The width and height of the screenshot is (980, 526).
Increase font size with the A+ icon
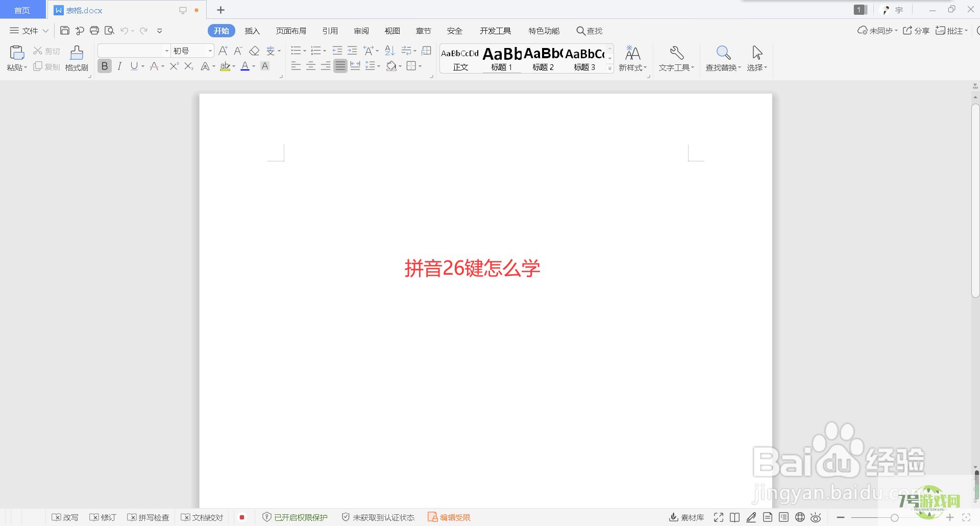(223, 51)
